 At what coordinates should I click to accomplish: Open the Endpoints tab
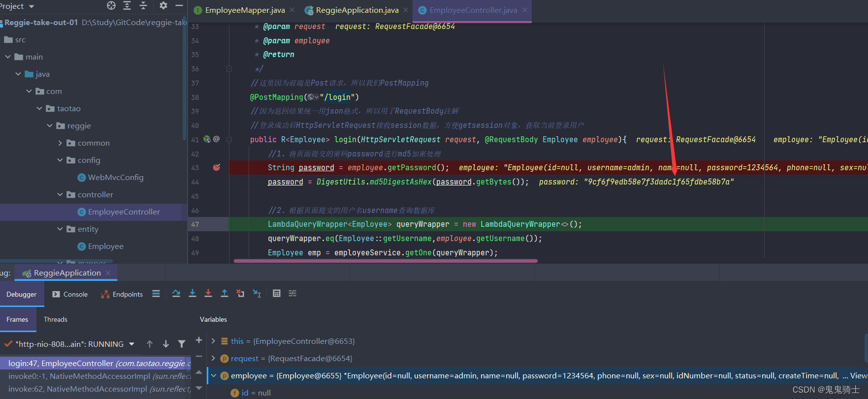122,294
